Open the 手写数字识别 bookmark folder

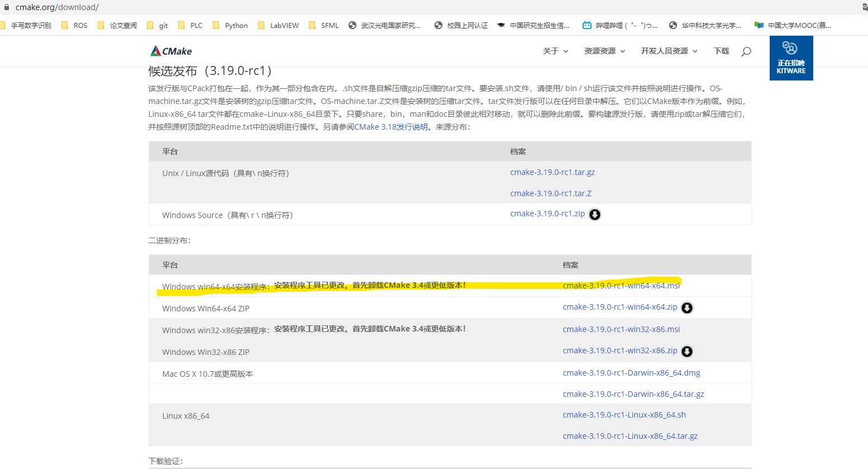click(x=26, y=25)
